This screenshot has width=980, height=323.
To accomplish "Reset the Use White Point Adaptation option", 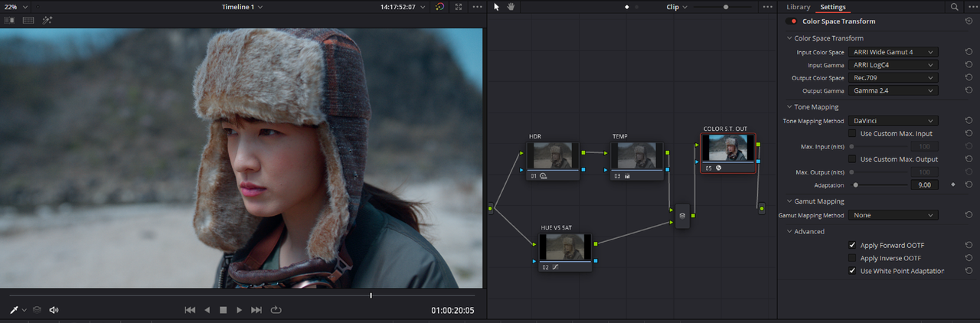I will pos(969,271).
